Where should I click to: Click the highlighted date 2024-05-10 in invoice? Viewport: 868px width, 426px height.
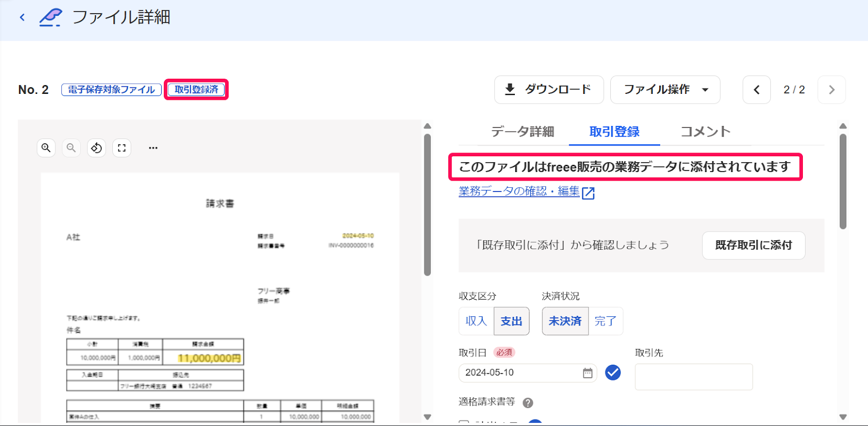358,236
